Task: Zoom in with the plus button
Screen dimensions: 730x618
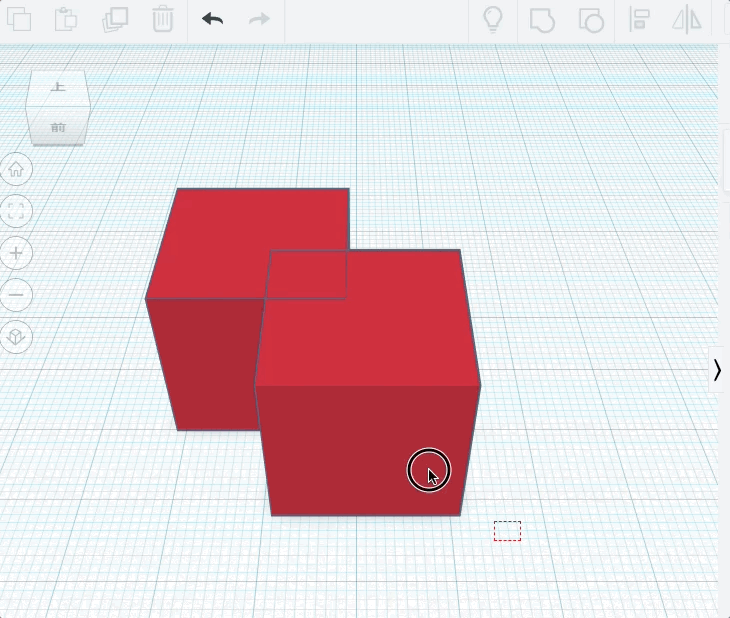Action: pos(16,253)
